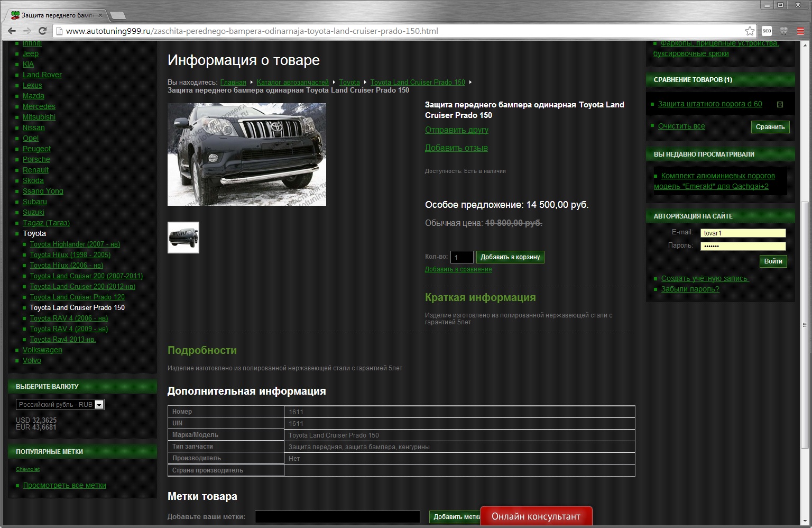Click Очистить все link

point(681,126)
